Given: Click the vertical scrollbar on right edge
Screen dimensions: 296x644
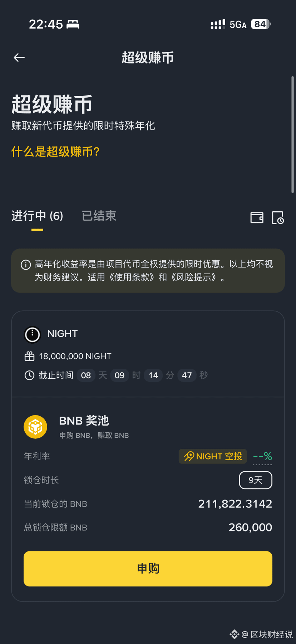Looking at the screenshot, I should pyautogui.click(x=292, y=134).
